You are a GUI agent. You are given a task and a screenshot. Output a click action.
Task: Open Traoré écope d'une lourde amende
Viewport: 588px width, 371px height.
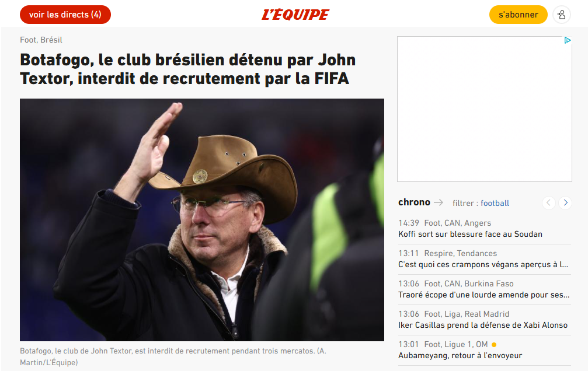click(x=483, y=295)
